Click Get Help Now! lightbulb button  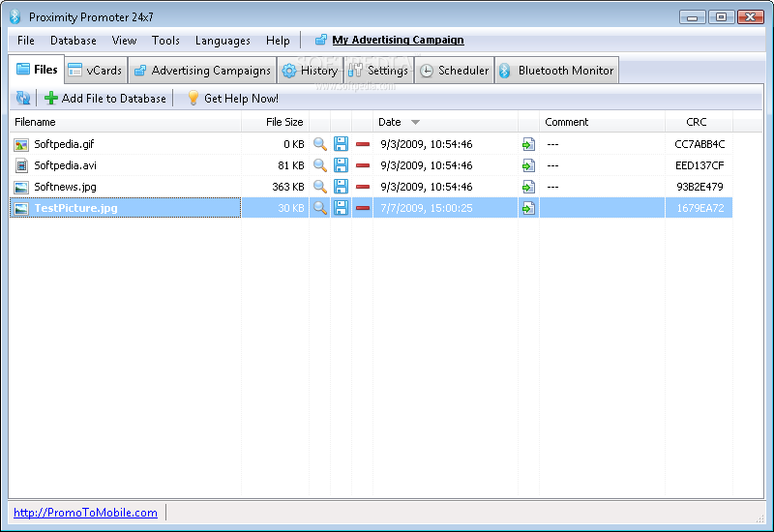click(233, 99)
